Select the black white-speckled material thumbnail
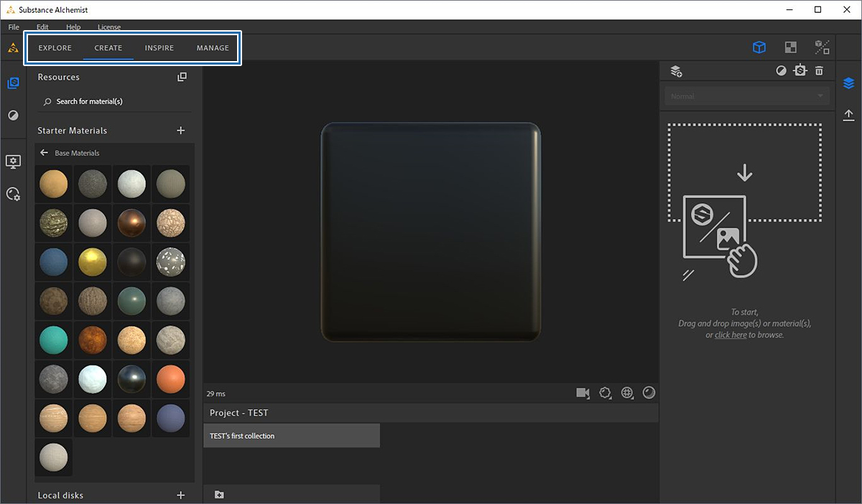The image size is (862, 504). coord(170,262)
